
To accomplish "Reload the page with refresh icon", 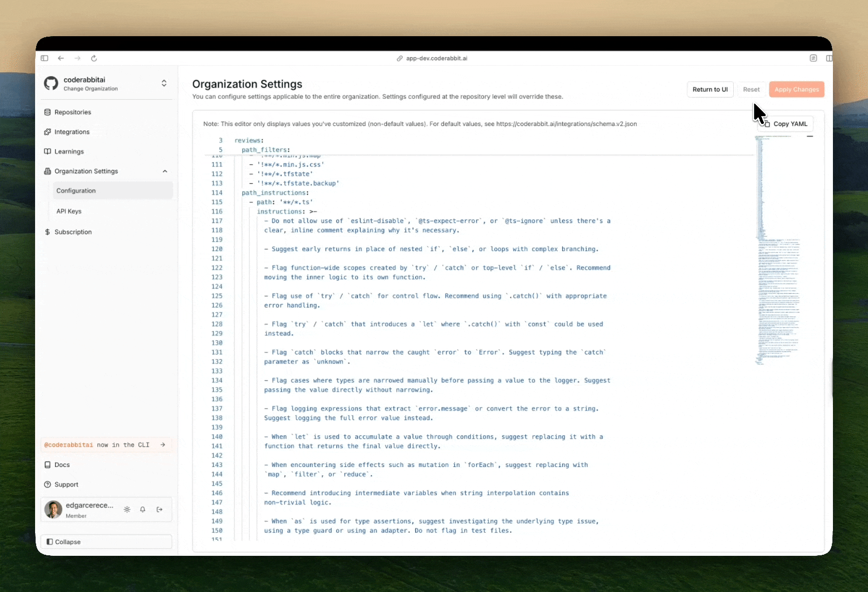I will click(x=94, y=58).
